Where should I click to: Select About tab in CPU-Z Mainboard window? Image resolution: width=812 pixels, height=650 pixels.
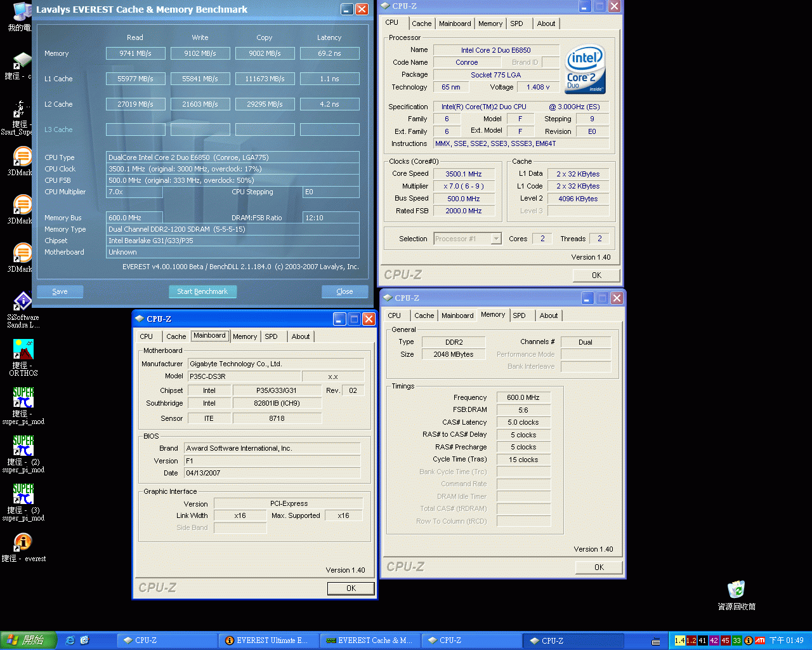pos(301,336)
